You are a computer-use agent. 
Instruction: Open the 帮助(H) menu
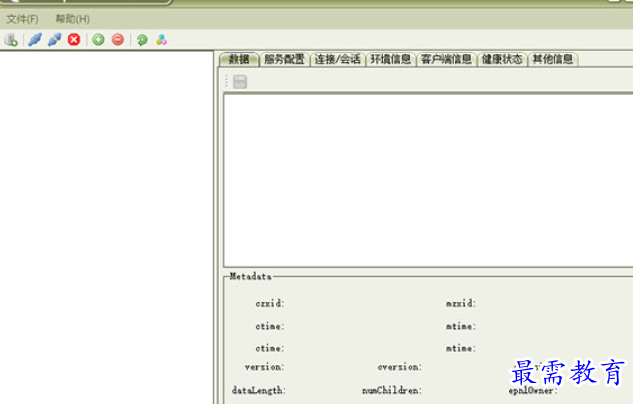pos(72,19)
